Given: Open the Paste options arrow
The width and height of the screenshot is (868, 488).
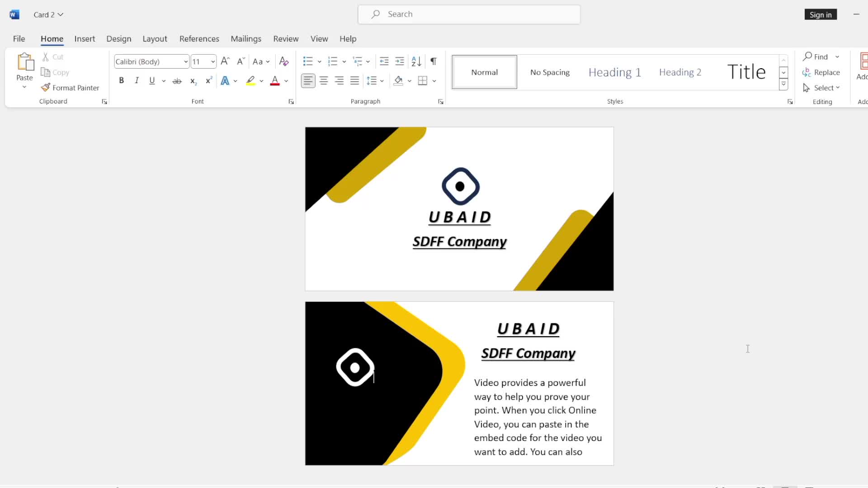Looking at the screenshot, I should click(24, 87).
